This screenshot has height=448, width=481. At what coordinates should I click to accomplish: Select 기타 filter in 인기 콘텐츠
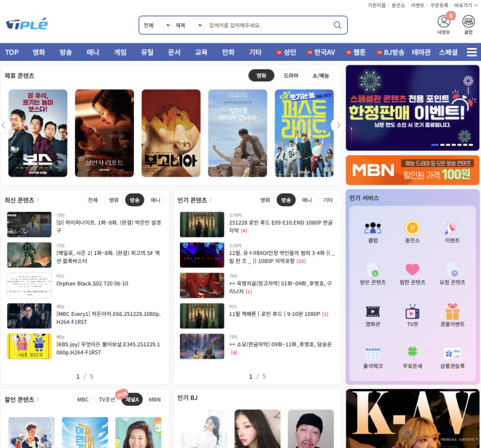click(x=328, y=200)
